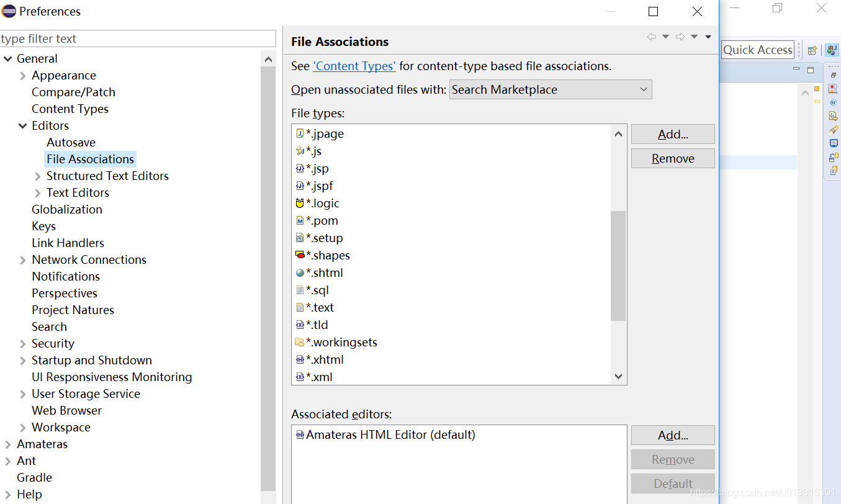Select the Keys preferences page
Image resolution: width=841 pixels, height=504 pixels.
pyautogui.click(x=43, y=226)
